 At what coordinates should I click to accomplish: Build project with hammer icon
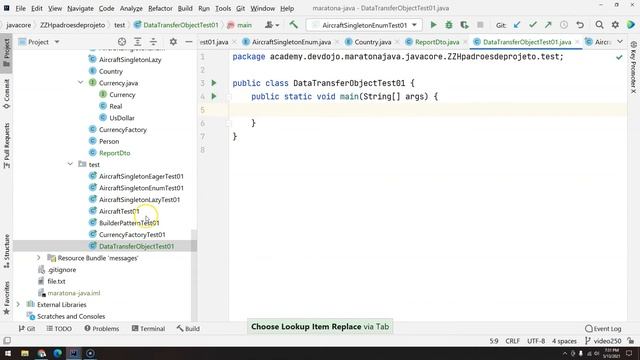pos(293,25)
